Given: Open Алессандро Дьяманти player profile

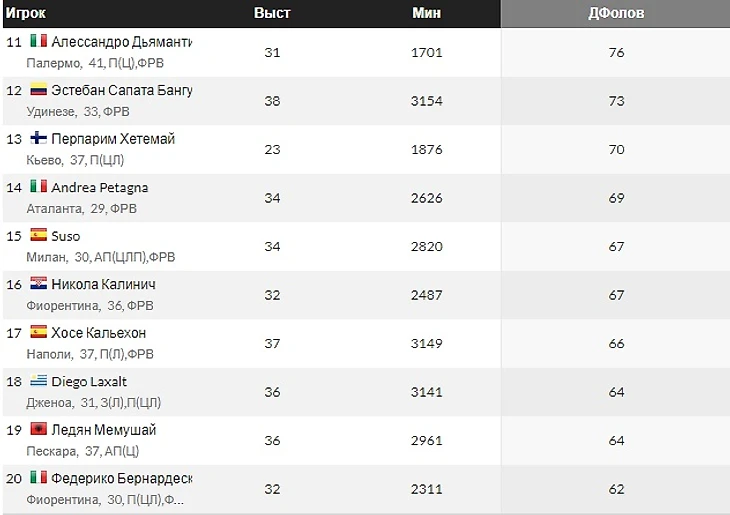Looking at the screenshot, I should click(x=122, y=42).
